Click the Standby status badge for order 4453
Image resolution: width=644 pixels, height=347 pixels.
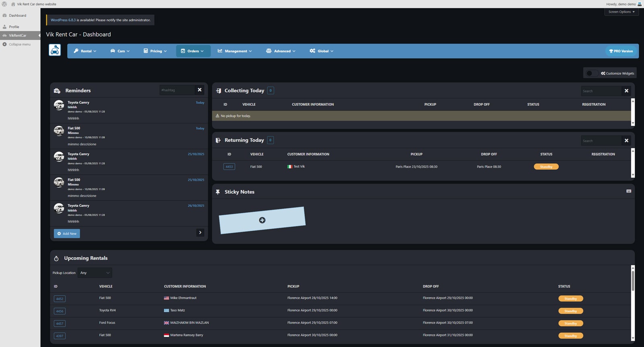546,167
